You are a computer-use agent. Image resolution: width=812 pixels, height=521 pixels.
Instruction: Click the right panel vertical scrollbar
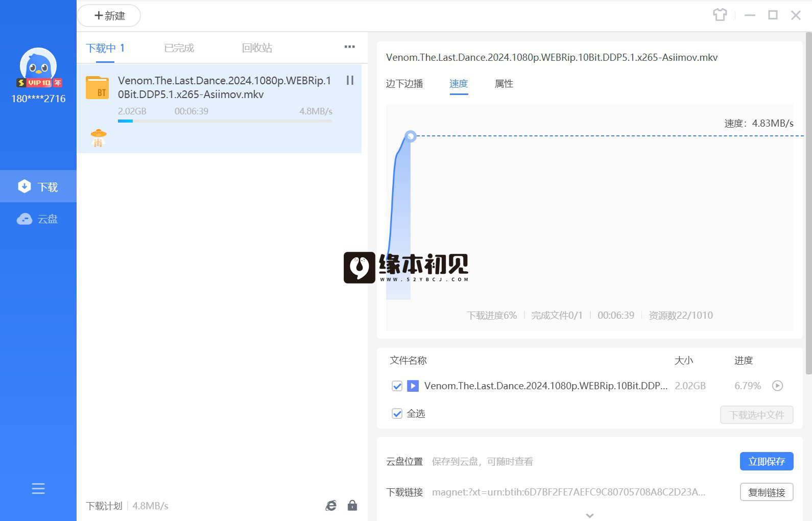pyautogui.click(x=808, y=203)
